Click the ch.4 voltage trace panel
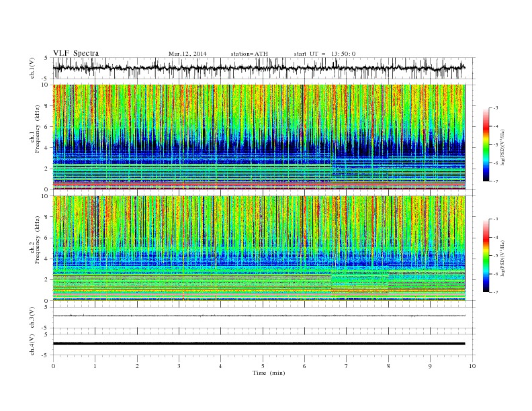Screen dimensions: 532x411 coord(264,345)
